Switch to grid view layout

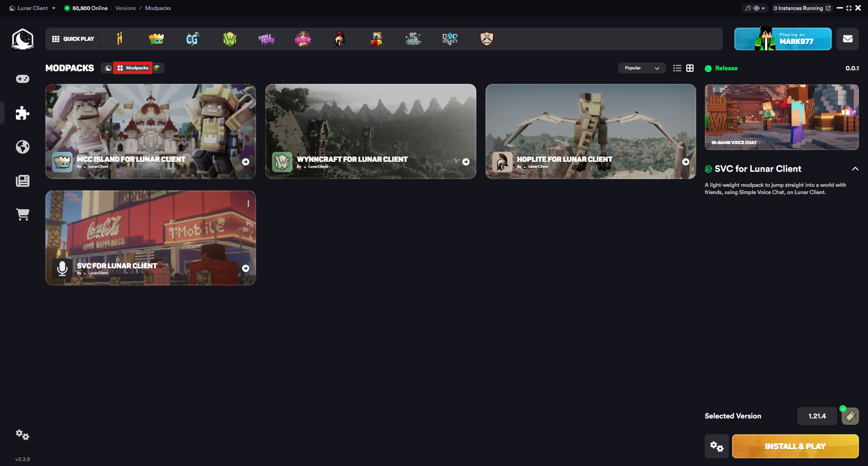point(690,68)
